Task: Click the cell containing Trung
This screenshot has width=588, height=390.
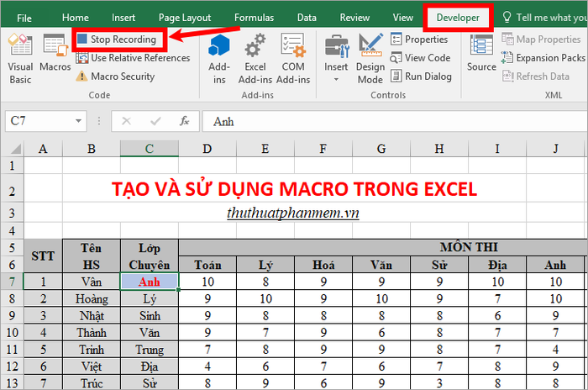Action: pyautogui.click(x=150, y=350)
